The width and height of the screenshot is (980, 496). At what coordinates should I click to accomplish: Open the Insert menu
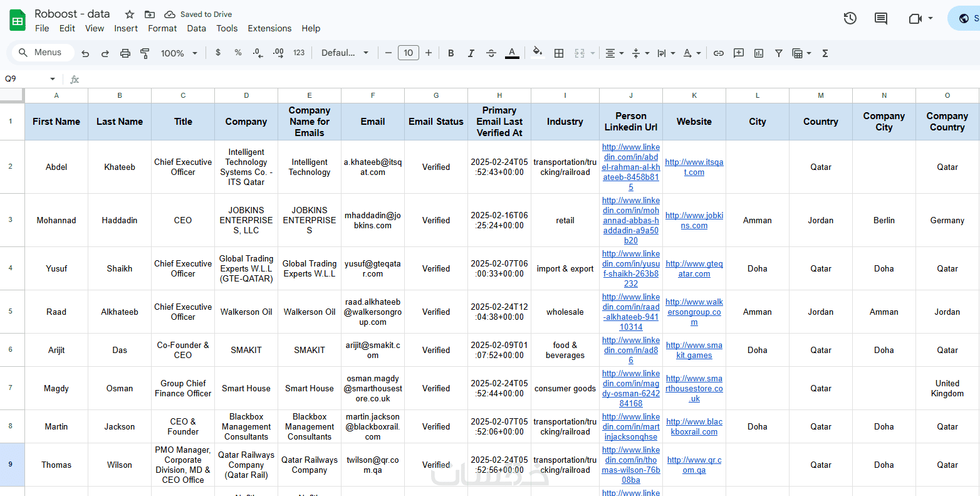126,28
